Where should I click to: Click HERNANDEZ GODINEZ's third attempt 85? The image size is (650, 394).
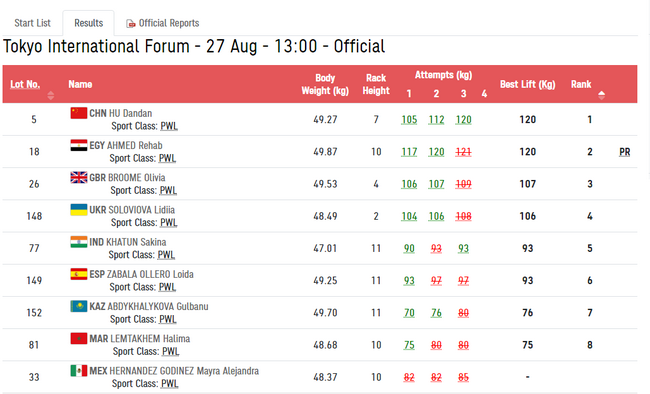point(463,377)
